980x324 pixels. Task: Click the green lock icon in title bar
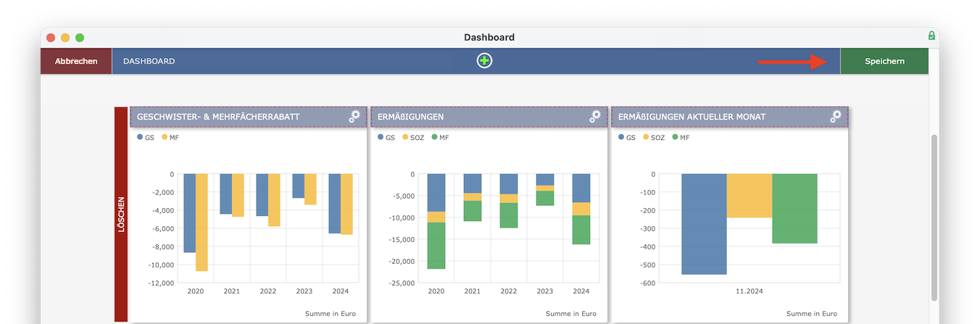pos(931,36)
